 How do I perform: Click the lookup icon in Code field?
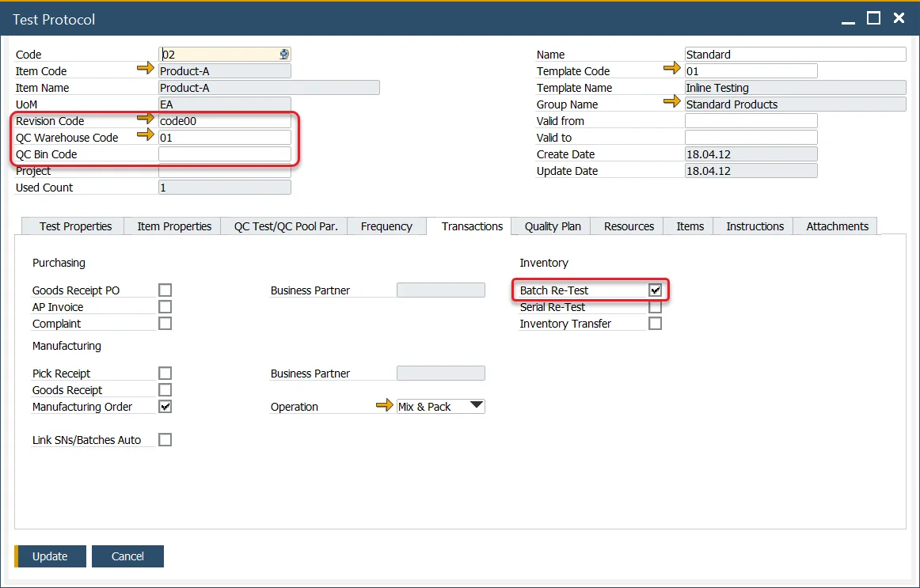(284, 55)
